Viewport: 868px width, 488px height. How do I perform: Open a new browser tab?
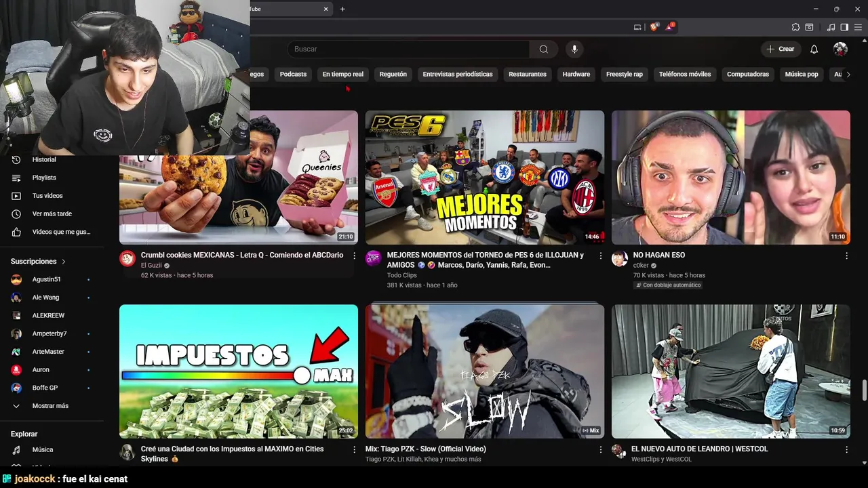[342, 9]
